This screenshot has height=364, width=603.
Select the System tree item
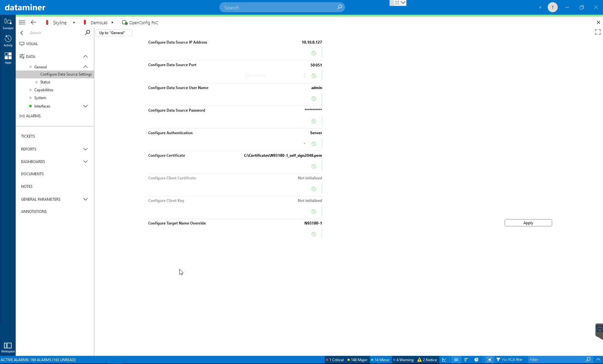[40, 98]
